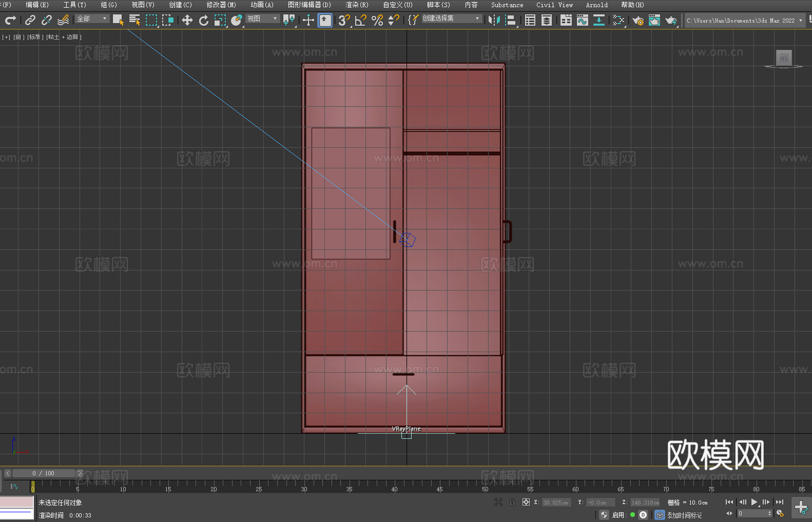
Task: Click the Unlink Selection broken-chain icon
Action: [47, 20]
